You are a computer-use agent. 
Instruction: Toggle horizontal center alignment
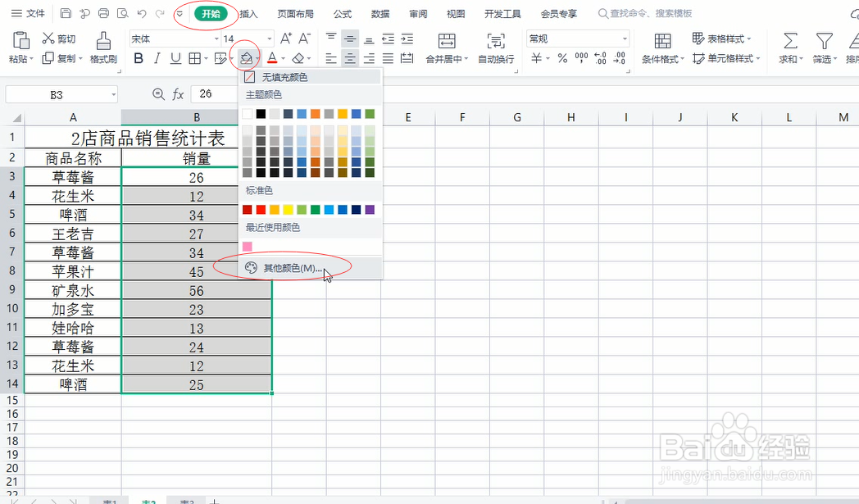click(x=350, y=58)
